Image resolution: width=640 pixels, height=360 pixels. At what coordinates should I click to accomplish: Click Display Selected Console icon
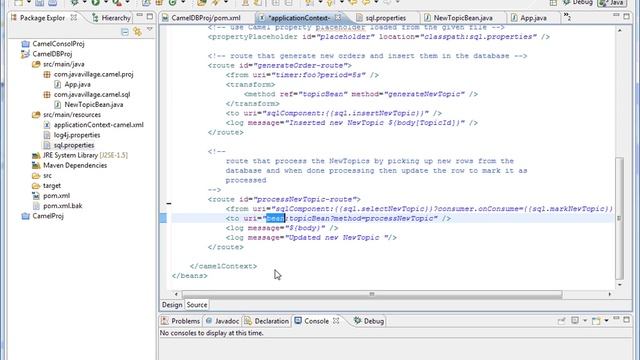[575, 321]
